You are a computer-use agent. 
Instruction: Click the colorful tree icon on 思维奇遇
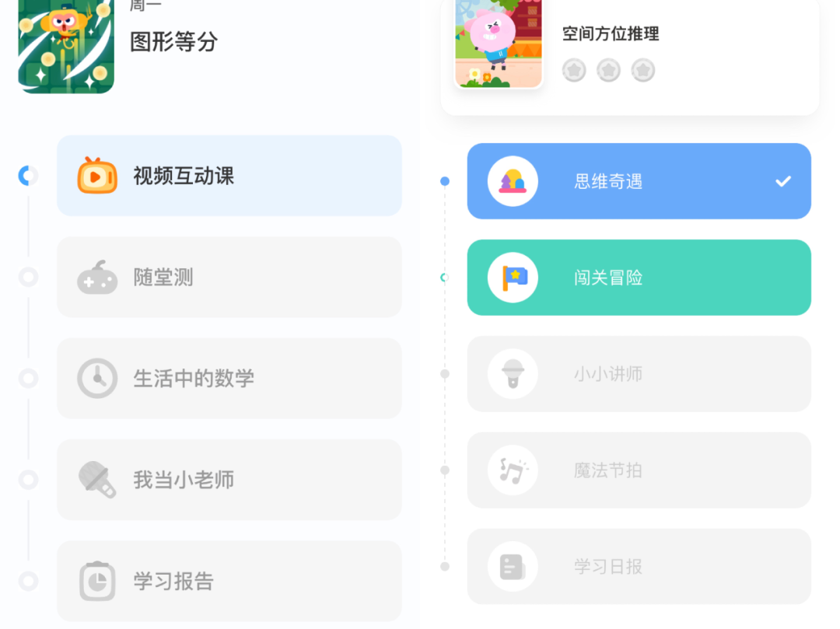coord(513,180)
